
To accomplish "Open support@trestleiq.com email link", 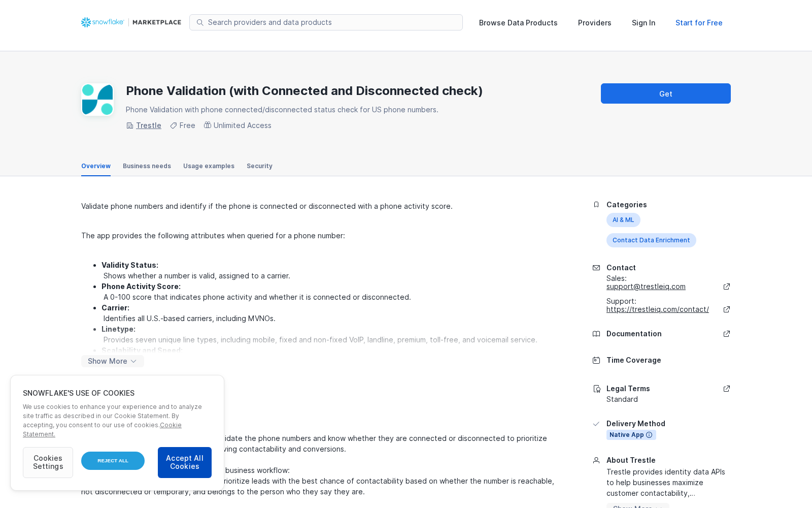I will click(646, 287).
